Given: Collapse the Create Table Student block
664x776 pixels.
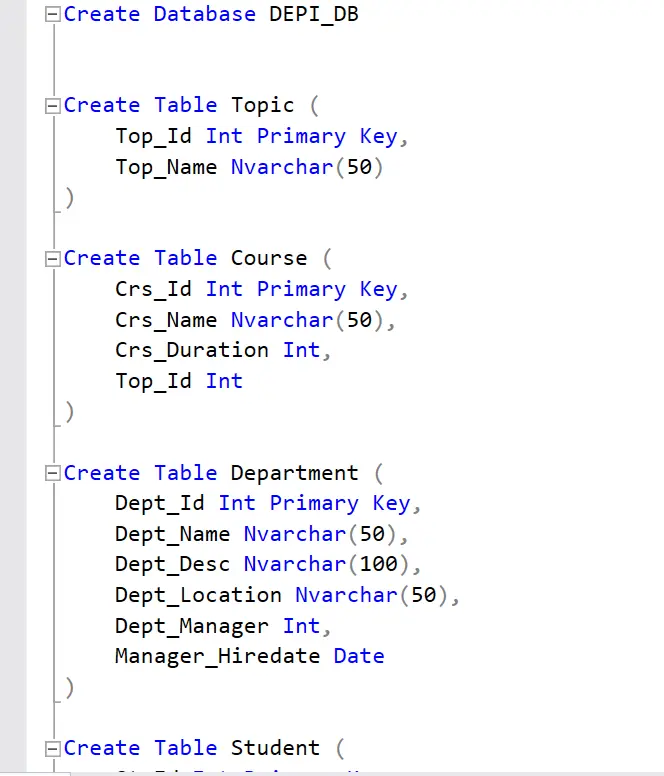Looking at the screenshot, I should point(52,748).
